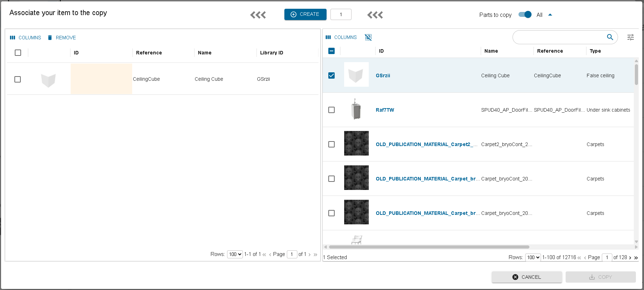Go to last page in right panel
Screen dimensions: 644x290
tap(636, 258)
